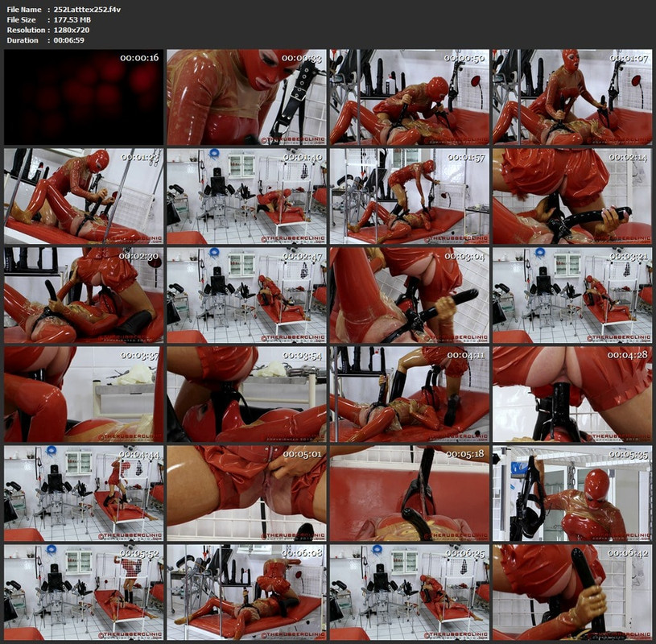Image resolution: width=656 pixels, height=644 pixels.
Task: Open the thumbnail stamped 00:06:08
Action: tap(246, 592)
